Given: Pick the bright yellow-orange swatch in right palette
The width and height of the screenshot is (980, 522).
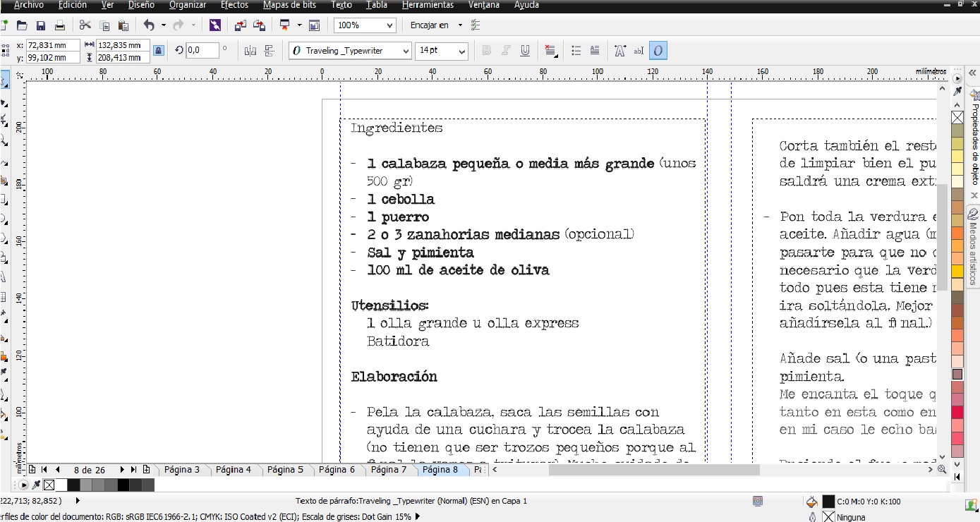Looking at the screenshot, I should pyautogui.click(x=957, y=271).
